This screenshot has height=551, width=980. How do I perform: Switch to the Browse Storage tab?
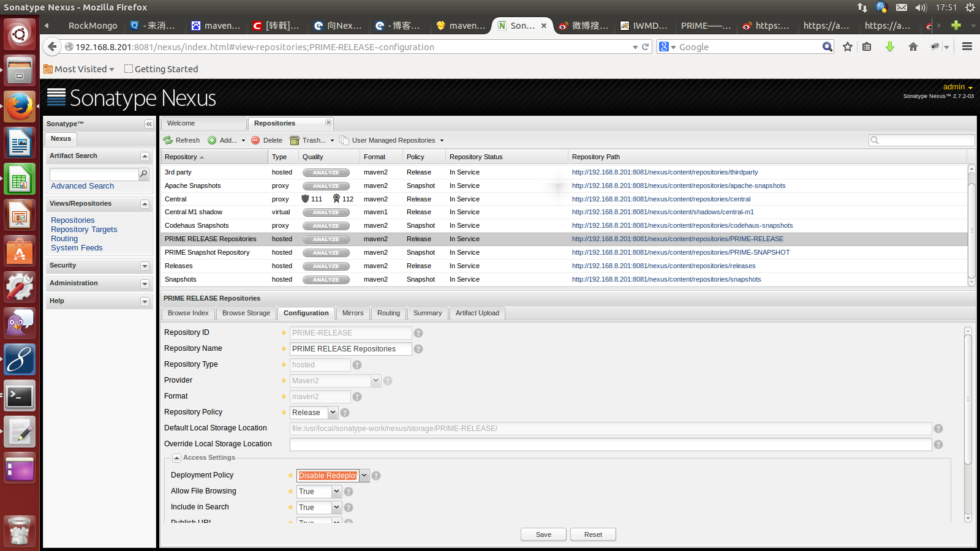point(246,313)
